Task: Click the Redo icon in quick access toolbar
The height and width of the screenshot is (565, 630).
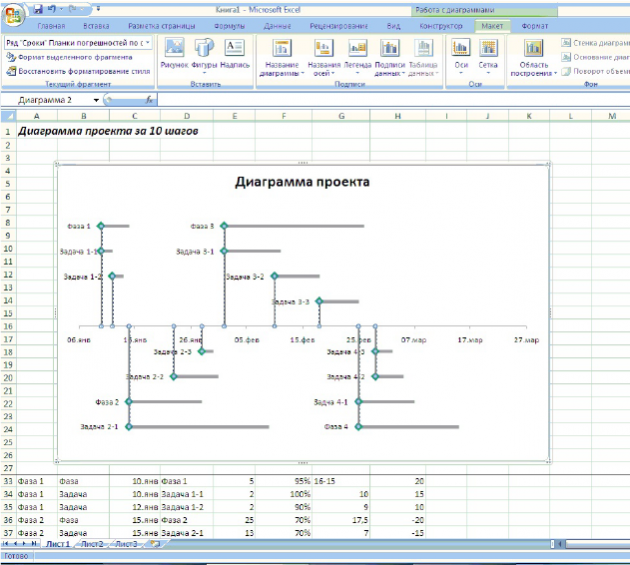Action: (72, 8)
